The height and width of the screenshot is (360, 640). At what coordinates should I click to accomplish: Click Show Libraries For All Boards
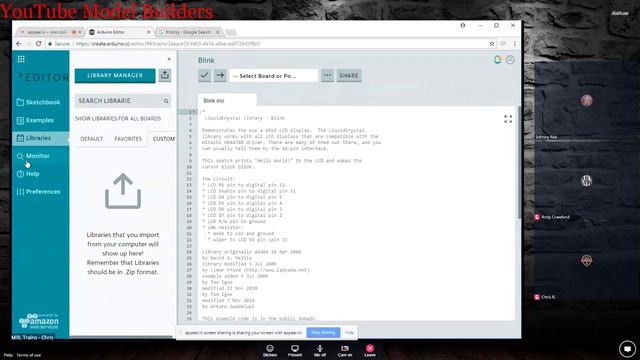(x=118, y=118)
